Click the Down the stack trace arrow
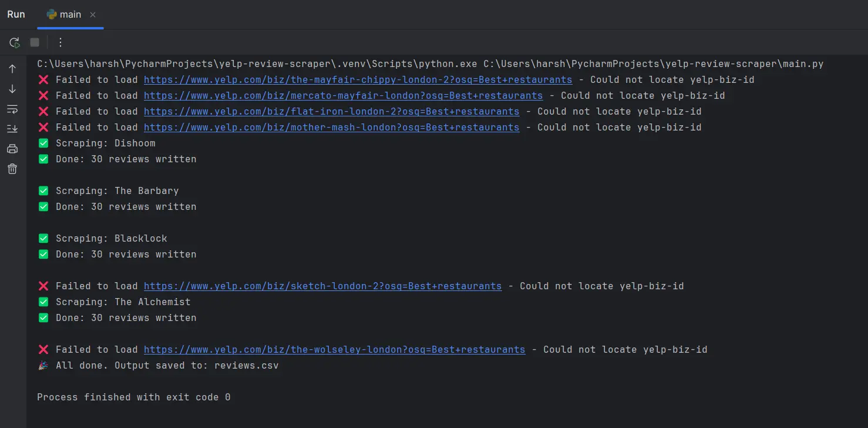The height and width of the screenshot is (428, 868). [x=12, y=89]
